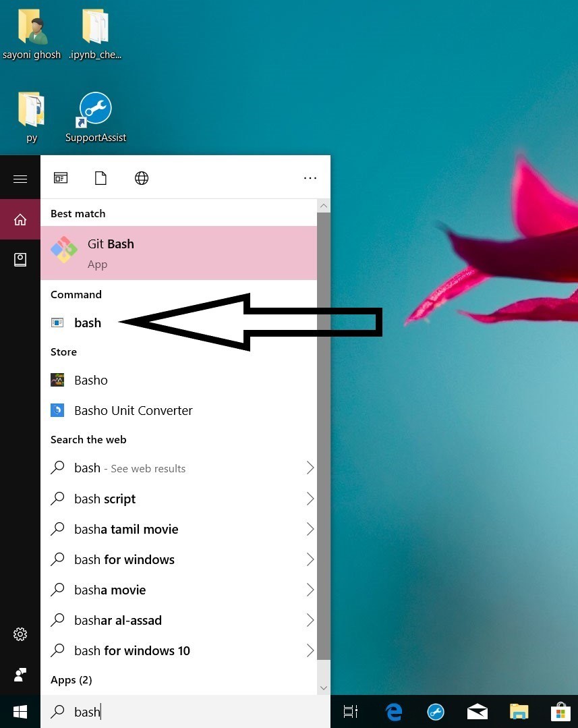The width and height of the screenshot is (578, 728).
Task: Expand chevron next to bash for windows 10
Action: (310, 651)
